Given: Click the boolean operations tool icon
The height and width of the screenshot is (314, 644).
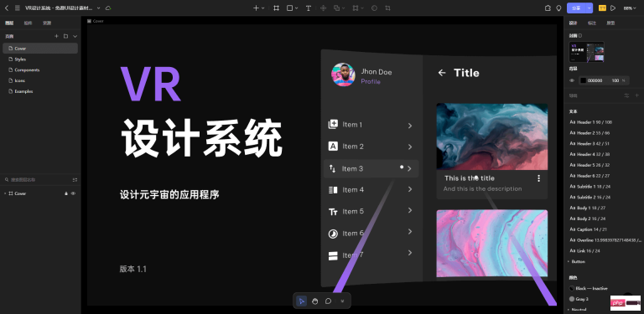Looking at the screenshot, I should (x=336, y=8).
